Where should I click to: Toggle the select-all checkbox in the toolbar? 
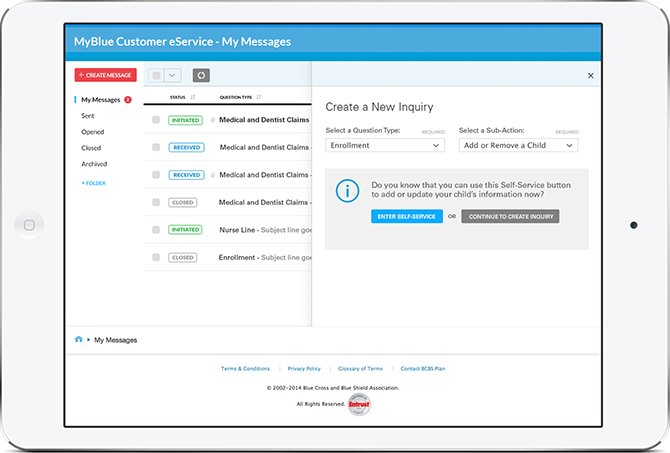pos(156,75)
